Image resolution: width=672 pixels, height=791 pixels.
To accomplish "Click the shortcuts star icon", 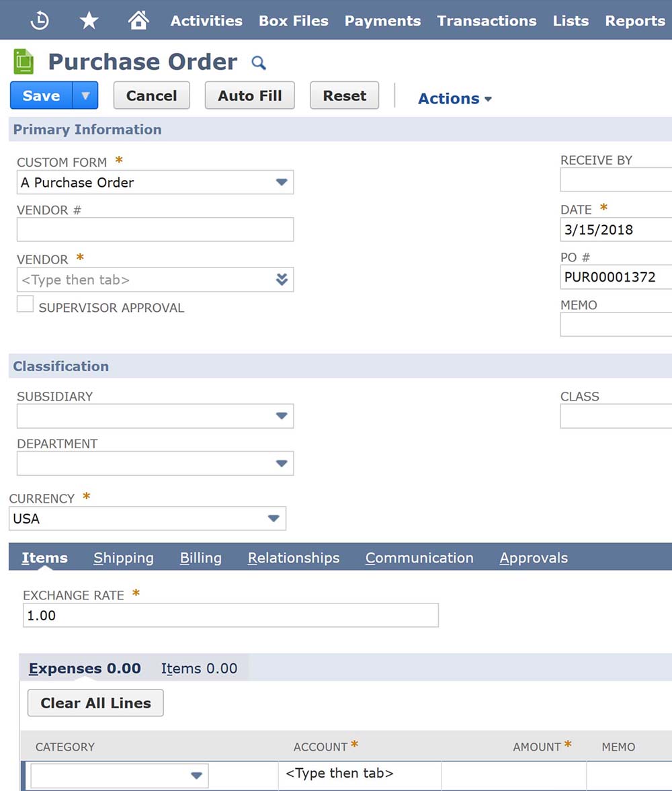I will 89,21.
